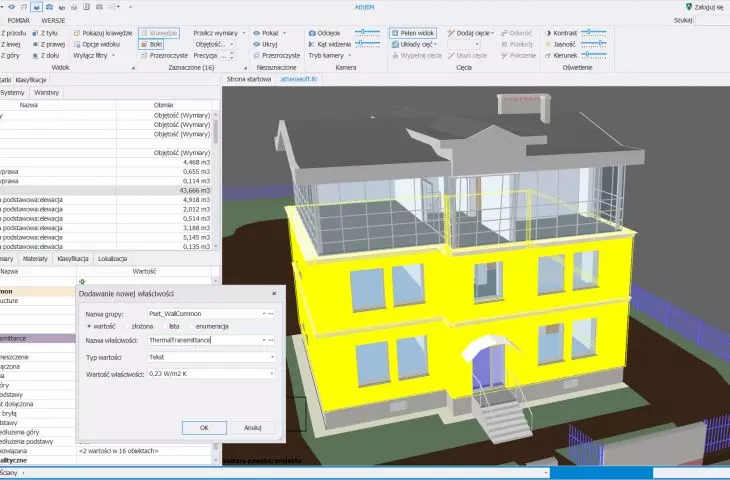The height and width of the screenshot is (480, 730).
Task: Click the ellipsis next to 'Nazwa właściwości'
Action: click(x=271, y=340)
